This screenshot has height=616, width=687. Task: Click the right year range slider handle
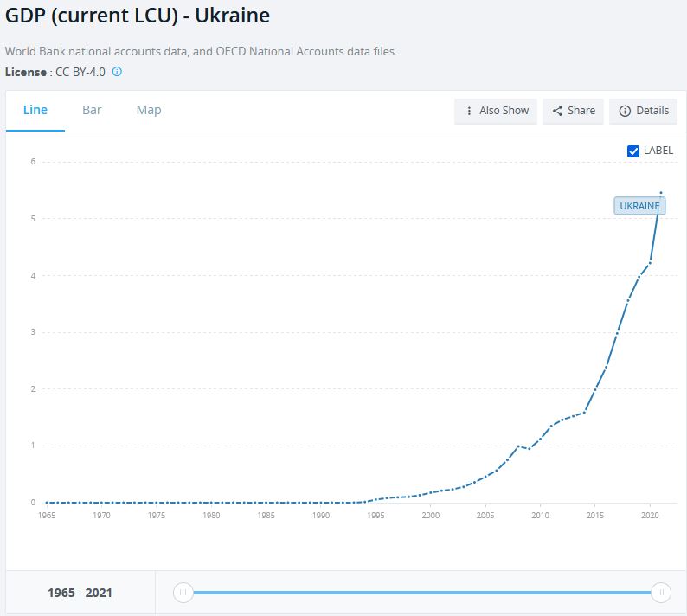click(x=660, y=592)
